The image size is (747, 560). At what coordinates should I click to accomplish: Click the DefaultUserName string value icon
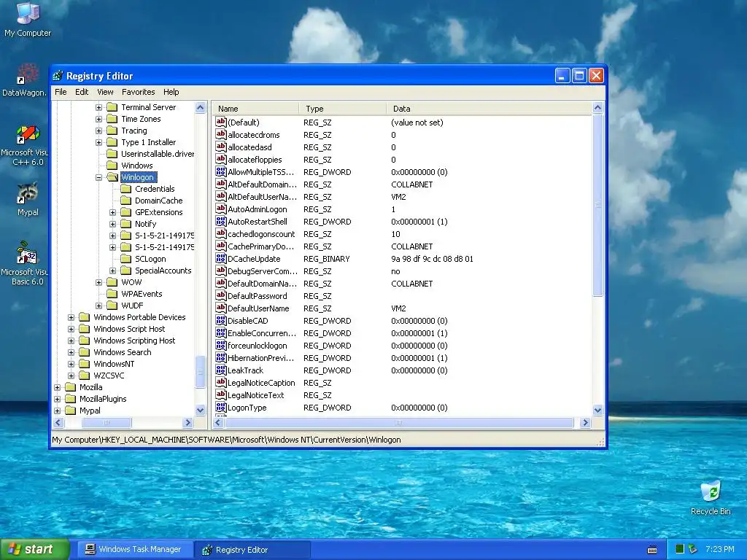pyautogui.click(x=220, y=308)
